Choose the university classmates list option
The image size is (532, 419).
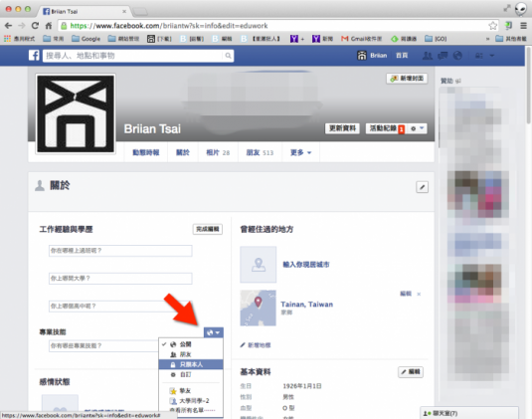point(191,401)
